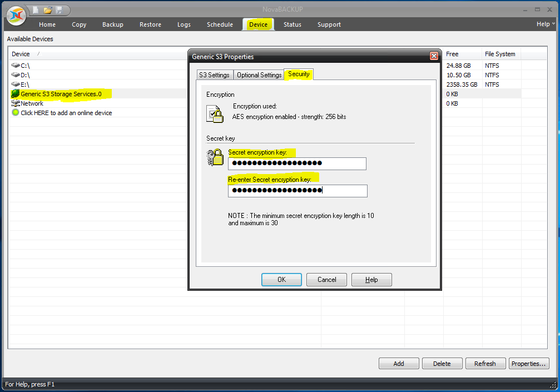Click the New document icon in quick toolbar

click(36, 10)
